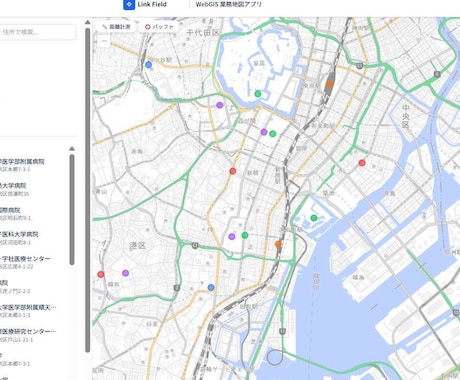The image size is (460, 380).
Task: Zoom out with the map minus button
Action: click(x=104, y=41)
